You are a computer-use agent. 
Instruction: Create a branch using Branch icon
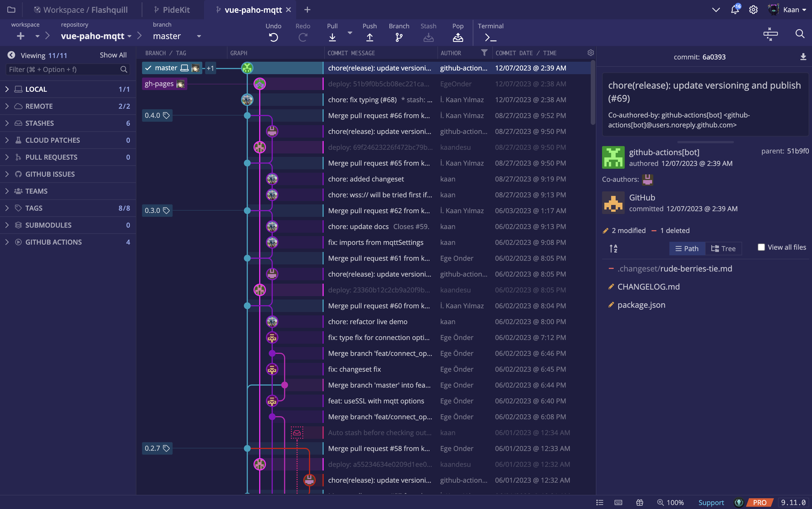[399, 37]
